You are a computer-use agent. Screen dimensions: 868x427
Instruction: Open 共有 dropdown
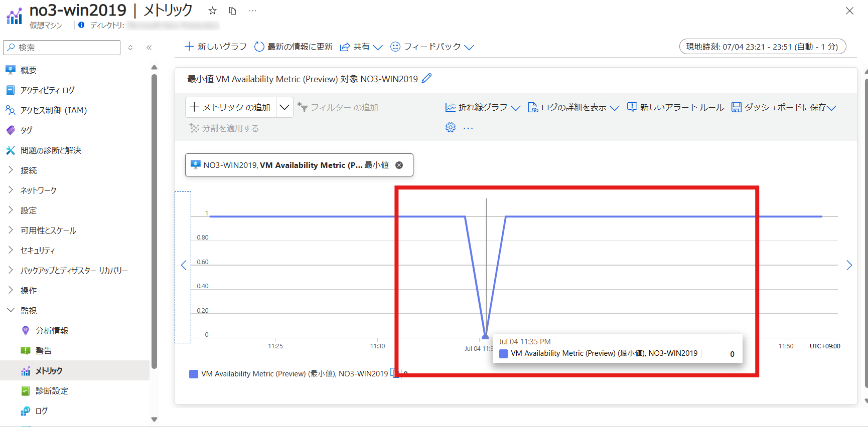[361, 47]
